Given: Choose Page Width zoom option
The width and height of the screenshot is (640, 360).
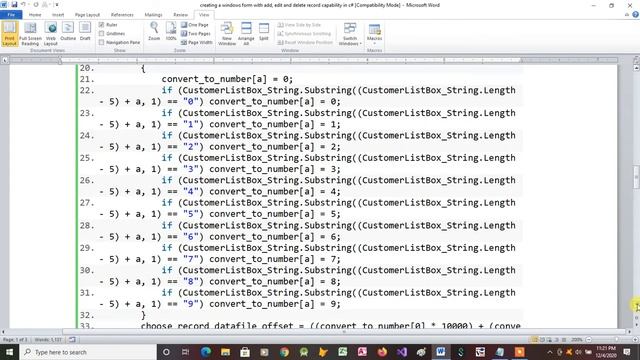Looking at the screenshot, I should pyautogui.click(x=197, y=42).
